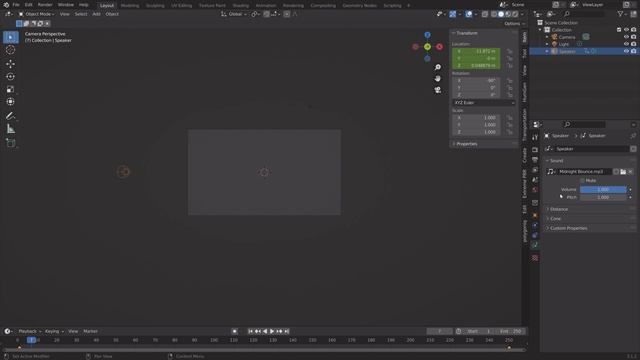Toggle Collection exclude checkbox
The width and height of the screenshot is (640, 360).
point(619,30)
